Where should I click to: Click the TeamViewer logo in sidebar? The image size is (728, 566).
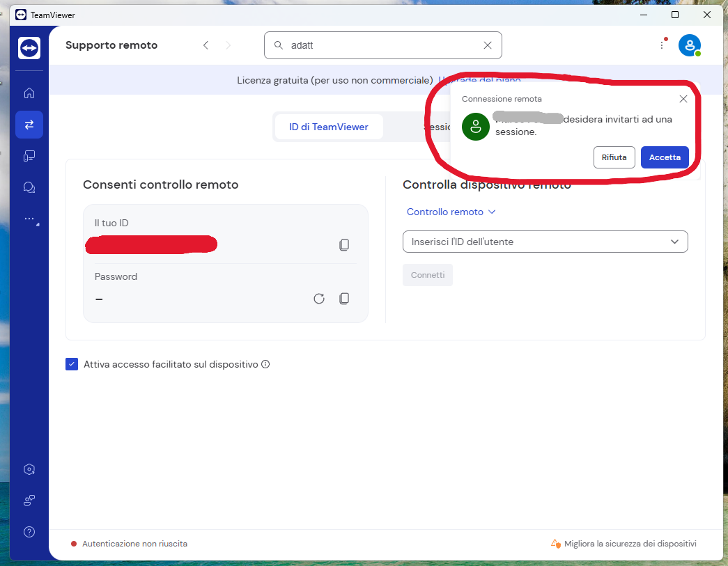(x=29, y=48)
